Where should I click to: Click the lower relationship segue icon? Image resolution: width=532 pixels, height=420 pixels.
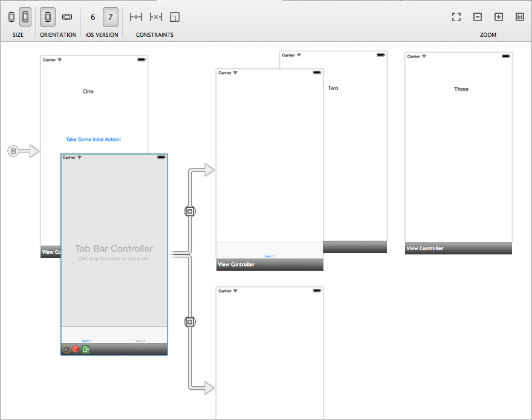click(x=190, y=321)
